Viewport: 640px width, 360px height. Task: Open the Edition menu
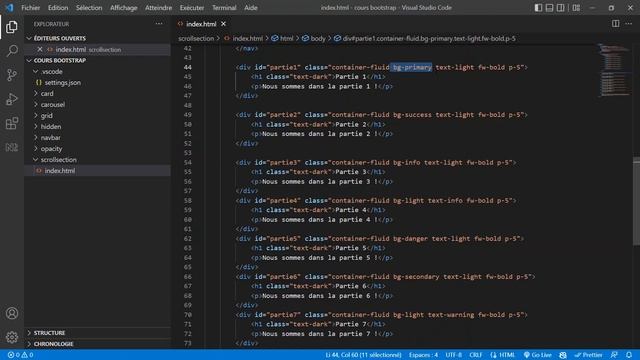[x=58, y=8]
